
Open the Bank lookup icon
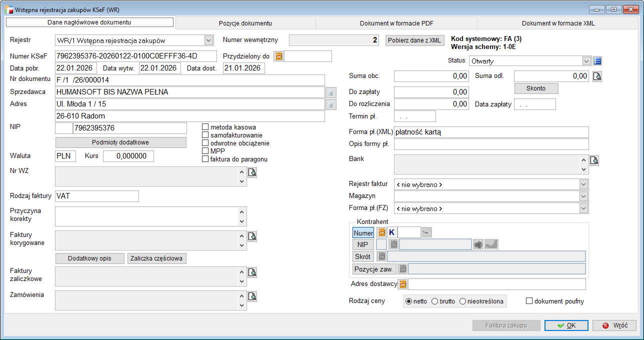(594, 160)
